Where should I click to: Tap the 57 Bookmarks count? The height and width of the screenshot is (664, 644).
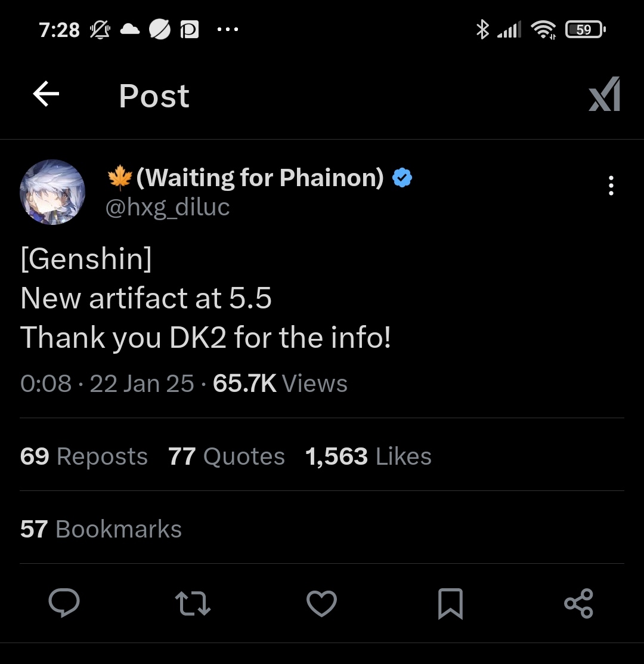[101, 529]
